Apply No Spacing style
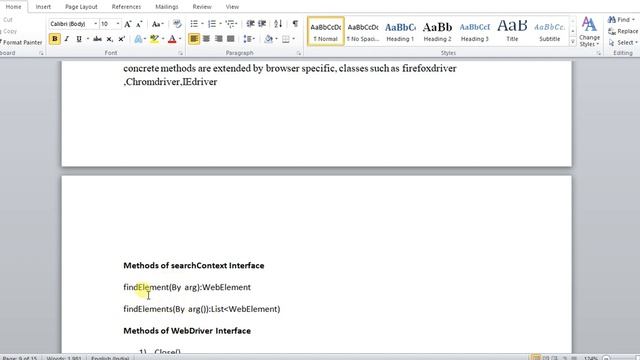640x360 pixels. click(x=363, y=31)
